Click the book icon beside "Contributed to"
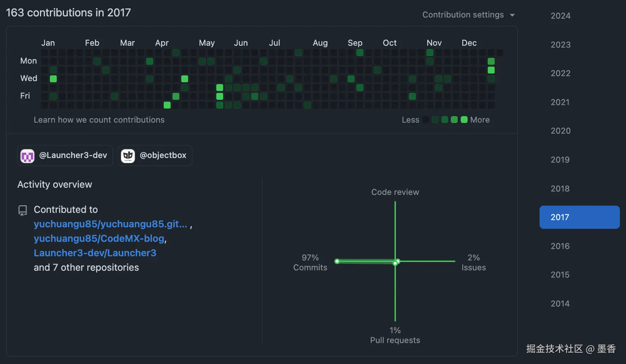 point(22,210)
